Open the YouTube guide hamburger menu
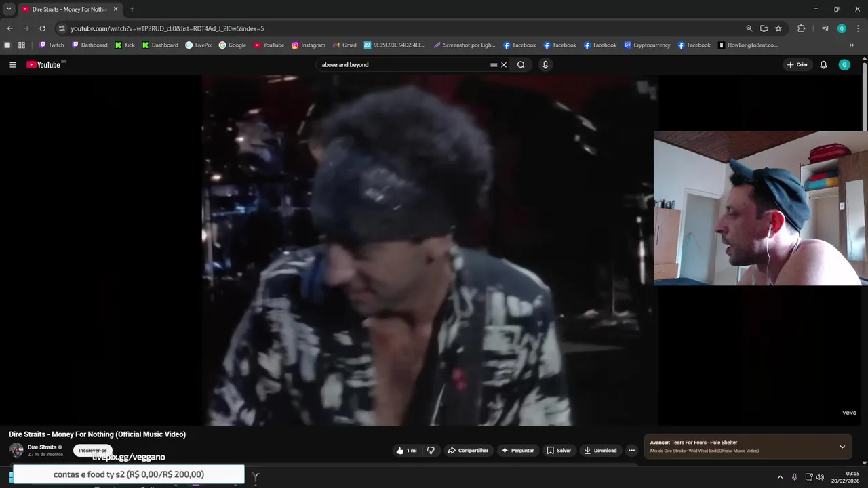This screenshot has width=868, height=488. [13, 65]
